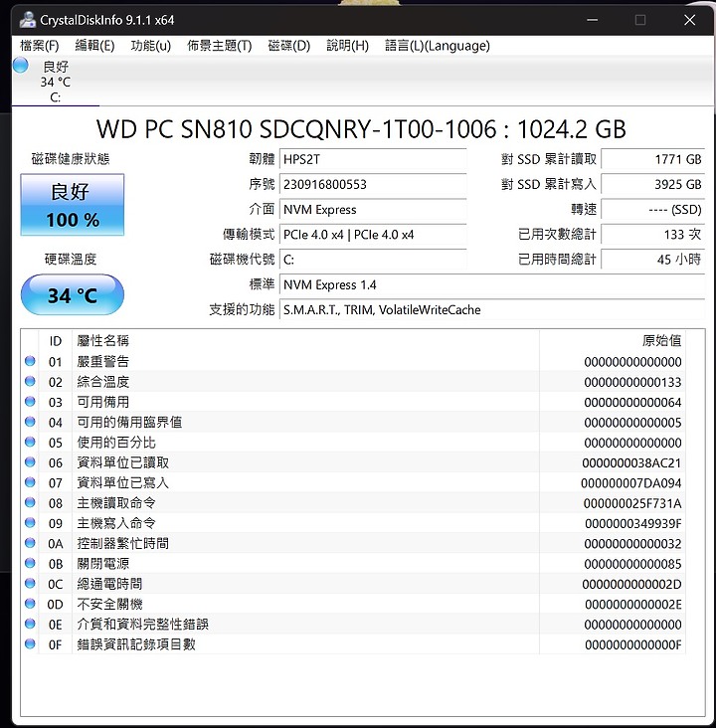Click the 序號 field showing 230916800553
The image size is (716, 728).
click(x=373, y=184)
